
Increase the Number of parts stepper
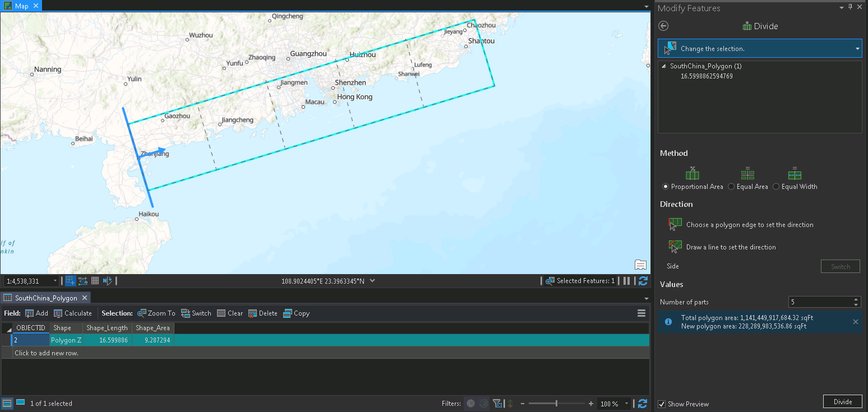point(856,299)
